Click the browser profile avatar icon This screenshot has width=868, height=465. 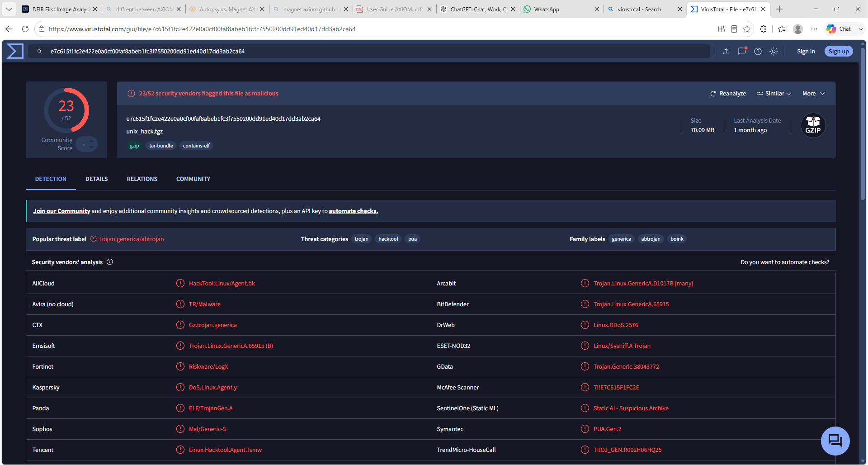[x=798, y=29]
